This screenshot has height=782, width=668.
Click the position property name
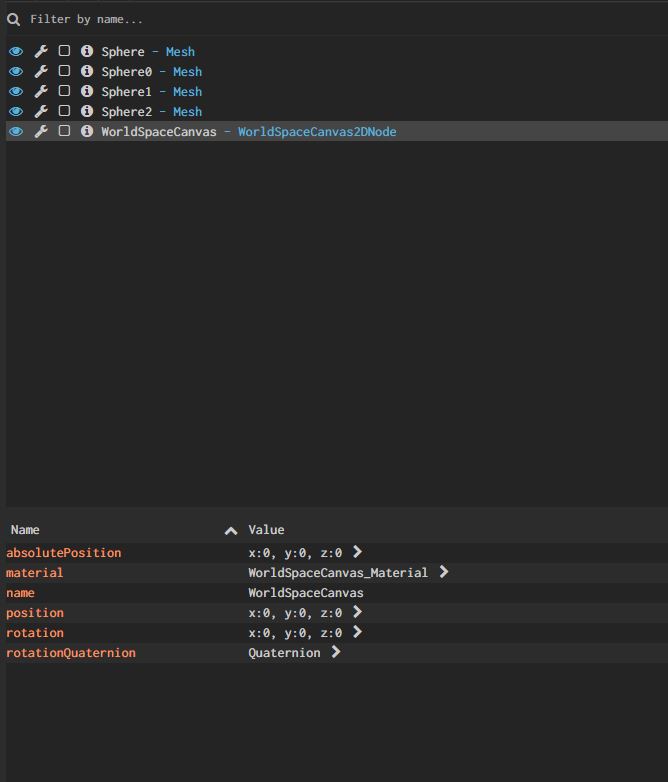pyautogui.click(x=35, y=612)
